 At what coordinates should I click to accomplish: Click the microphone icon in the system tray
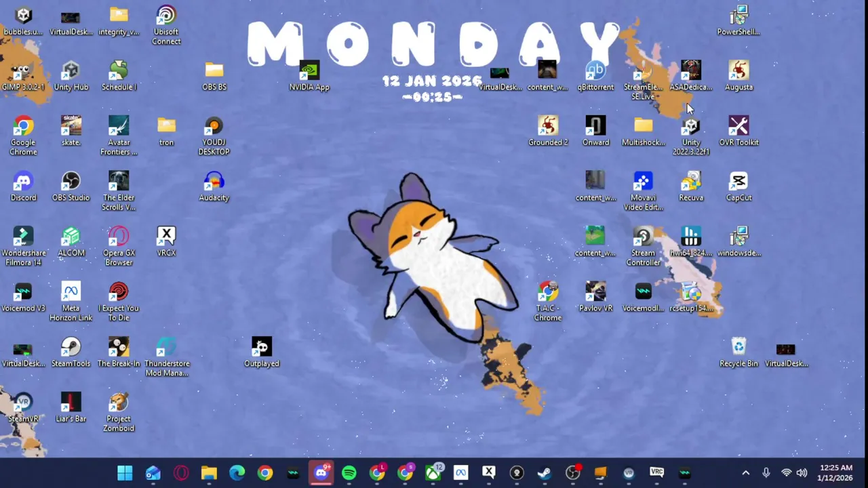(x=766, y=472)
